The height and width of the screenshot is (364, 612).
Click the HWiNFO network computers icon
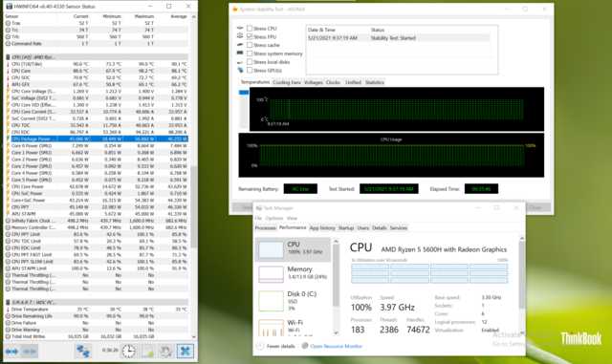tap(83, 352)
